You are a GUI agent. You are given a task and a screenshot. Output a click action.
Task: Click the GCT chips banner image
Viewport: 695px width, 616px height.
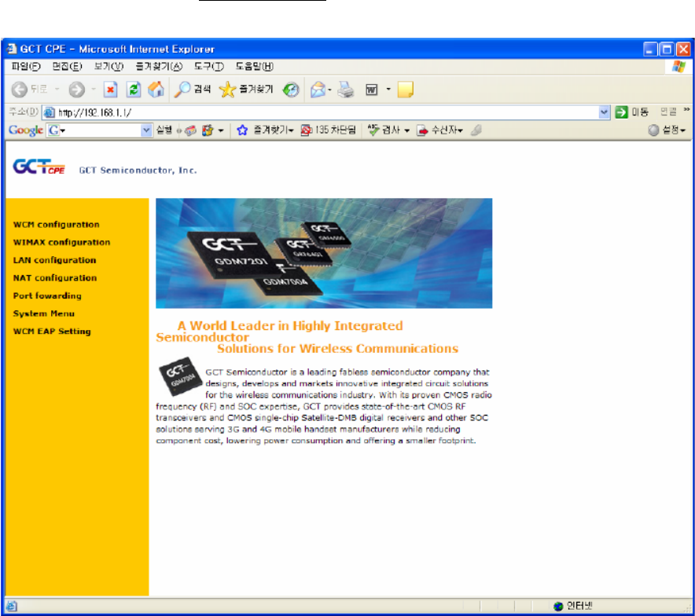324,253
